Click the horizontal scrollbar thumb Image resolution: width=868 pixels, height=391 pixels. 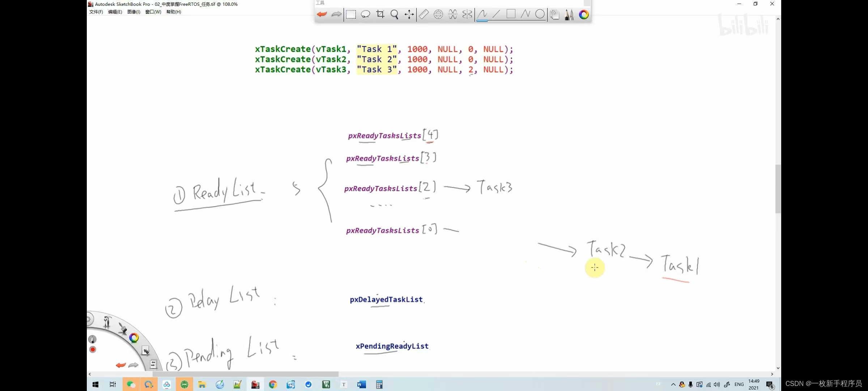[246, 374]
